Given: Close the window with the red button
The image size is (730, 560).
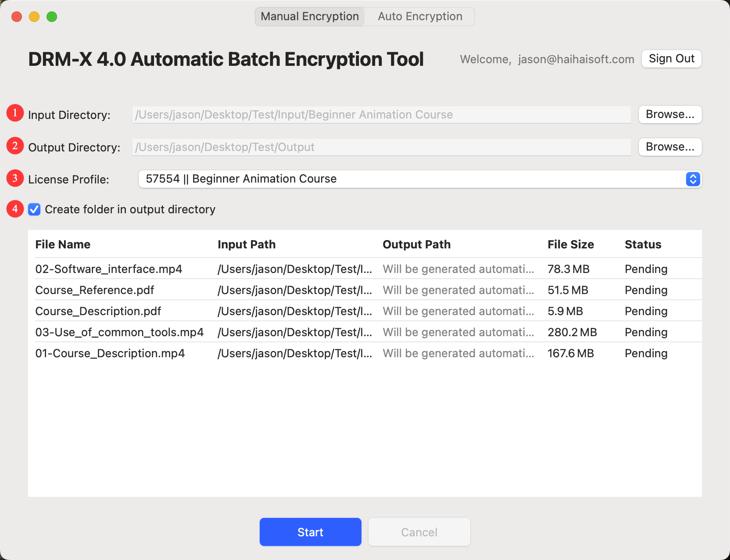Looking at the screenshot, I should coord(17,17).
